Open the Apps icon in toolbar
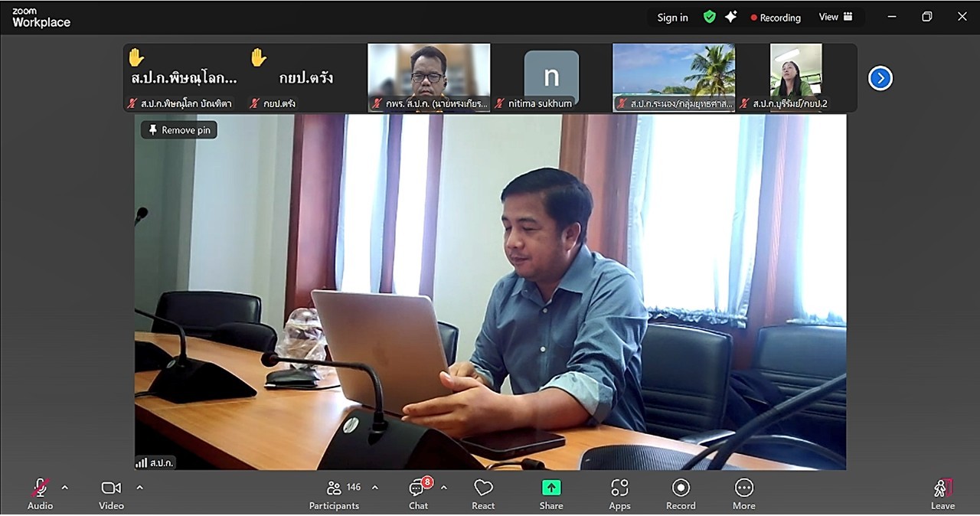The height and width of the screenshot is (516, 980). click(x=619, y=488)
